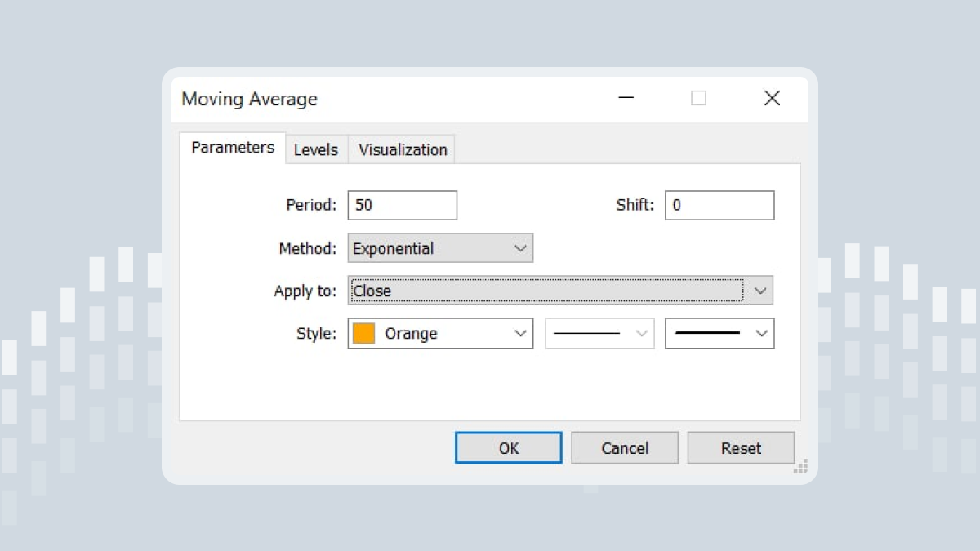Screen dimensions: 980x551
Task: Open the Visualization tab
Action: pyautogui.click(x=403, y=150)
